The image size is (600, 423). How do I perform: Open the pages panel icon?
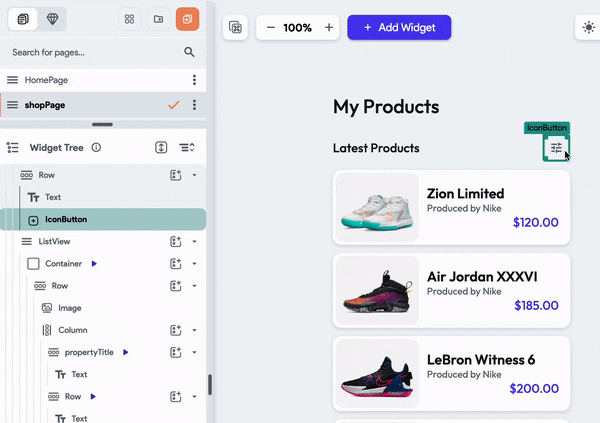click(23, 19)
